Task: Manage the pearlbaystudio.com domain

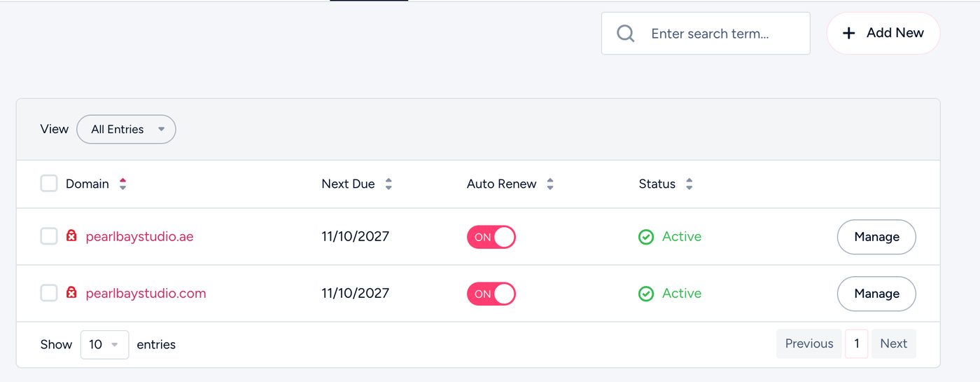Action: click(x=876, y=294)
